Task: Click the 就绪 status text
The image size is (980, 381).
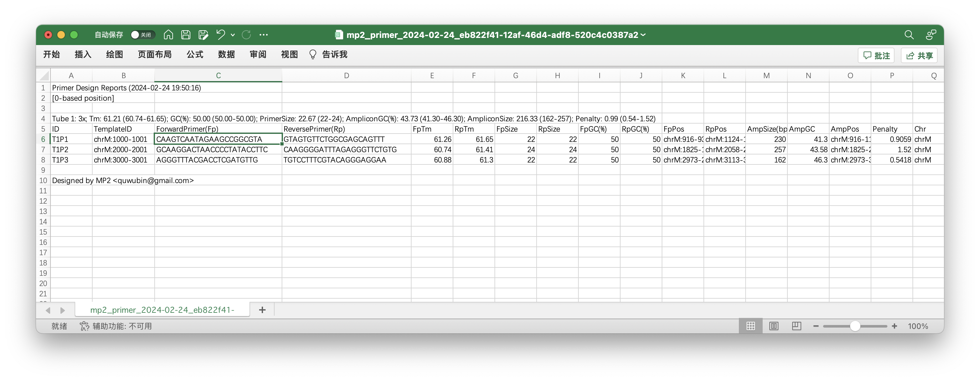Action: pos(59,326)
